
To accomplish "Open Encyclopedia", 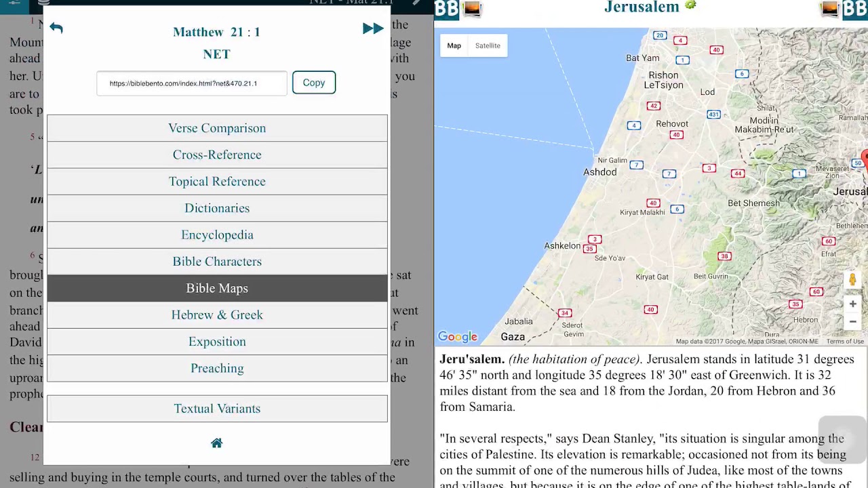I will [x=217, y=235].
